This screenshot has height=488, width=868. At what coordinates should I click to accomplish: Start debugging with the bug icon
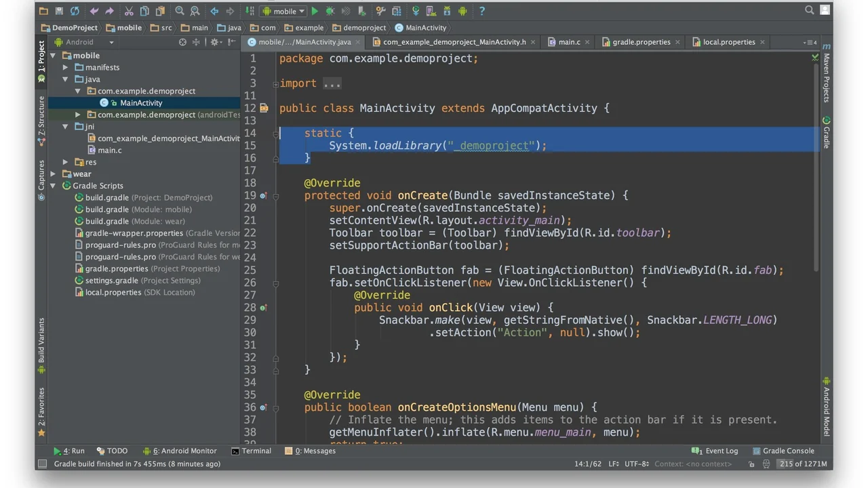(330, 11)
